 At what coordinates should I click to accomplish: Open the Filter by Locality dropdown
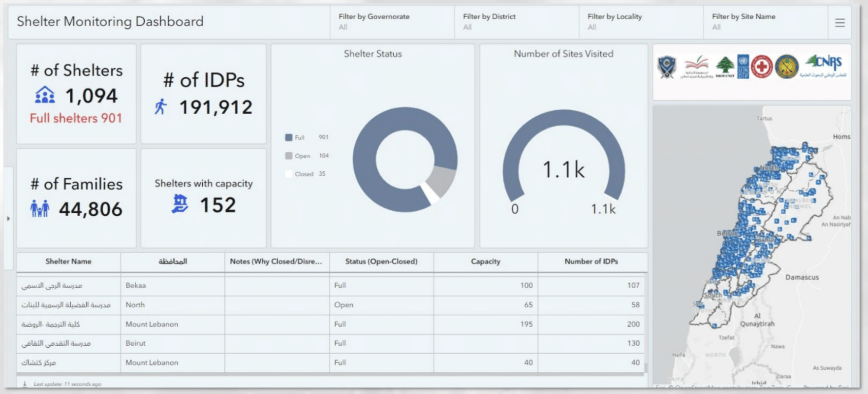click(x=640, y=22)
